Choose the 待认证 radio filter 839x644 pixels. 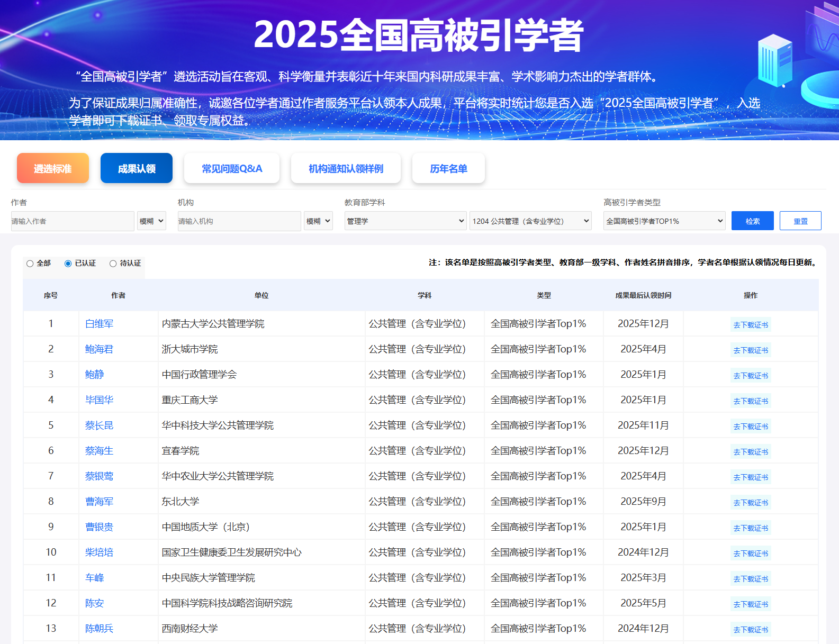113,264
